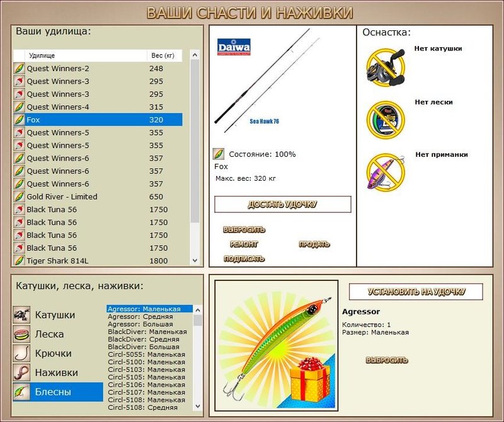The image size is (504, 422).
Task: Click the Agressor lure preview image
Action: (x=276, y=346)
